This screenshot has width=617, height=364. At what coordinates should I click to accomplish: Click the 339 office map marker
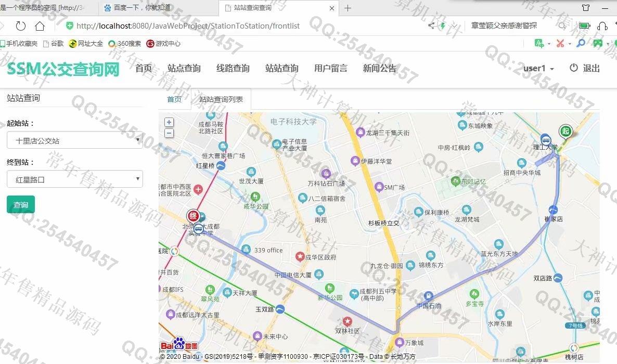point(246,249)
